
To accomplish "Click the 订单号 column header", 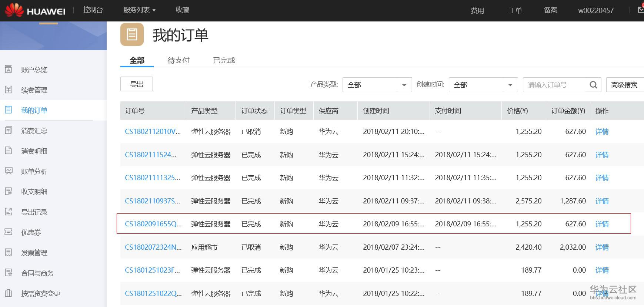I will (153, 111).
